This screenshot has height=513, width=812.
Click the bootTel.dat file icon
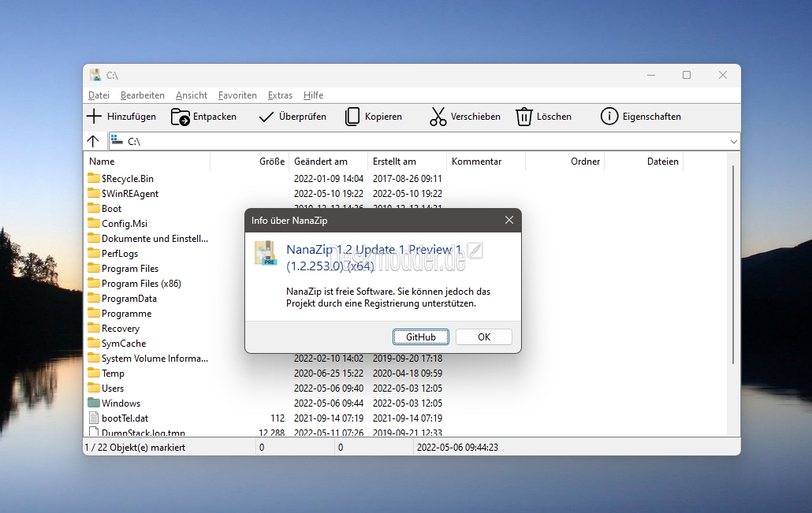coord(94,418)
